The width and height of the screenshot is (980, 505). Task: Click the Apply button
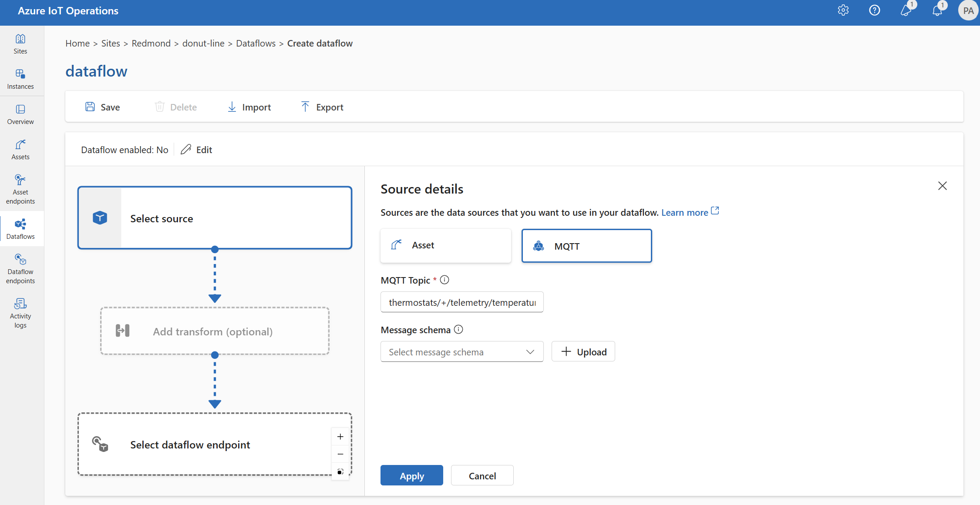412,475
